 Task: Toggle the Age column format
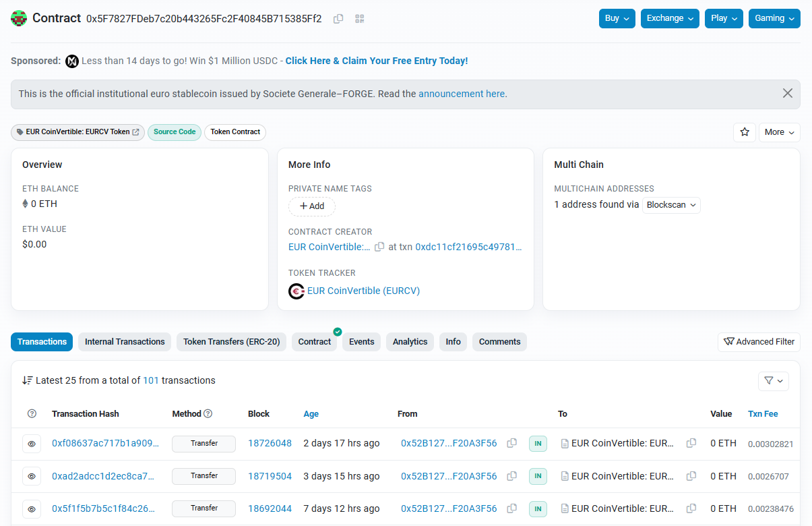coord(311,414)
